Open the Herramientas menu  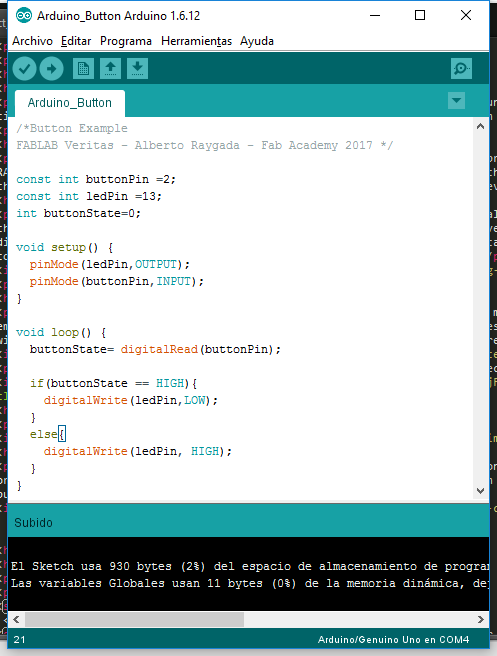(x=196, y=41)
